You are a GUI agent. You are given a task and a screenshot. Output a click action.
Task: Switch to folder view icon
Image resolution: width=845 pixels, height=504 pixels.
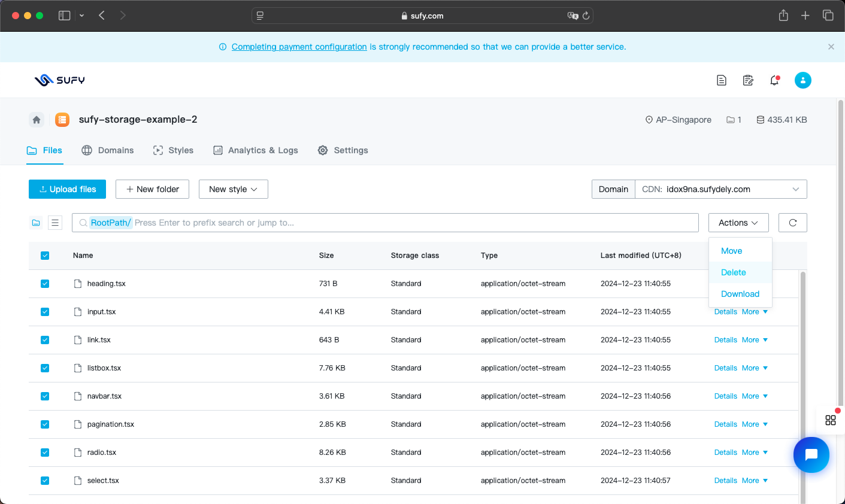coord(36,223)
